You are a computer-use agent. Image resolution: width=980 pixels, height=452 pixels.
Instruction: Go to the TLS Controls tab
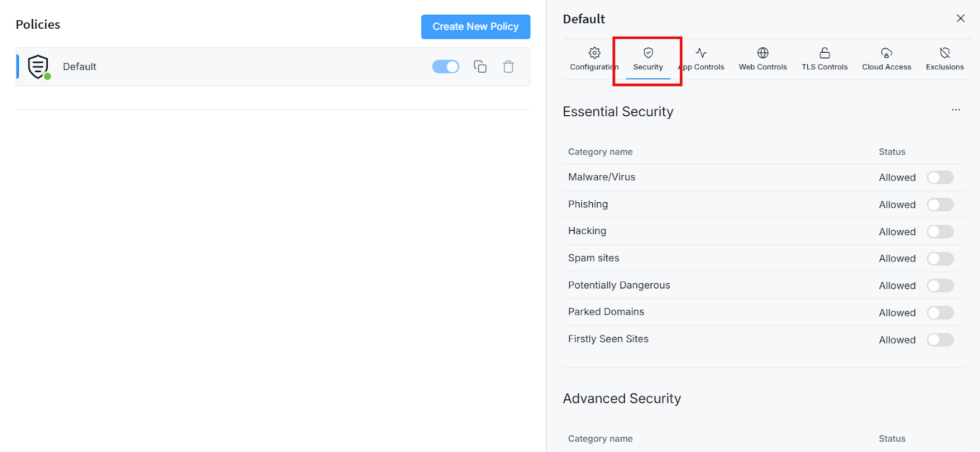click(824, 59)
